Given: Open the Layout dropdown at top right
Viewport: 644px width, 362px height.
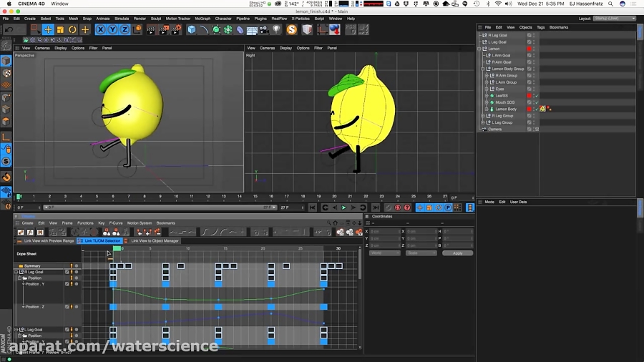Looking at the screenshot, I should [x=615, y=19].
